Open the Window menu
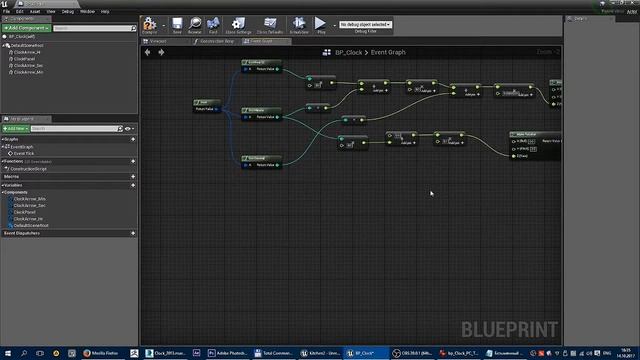 click(x=87, y=11)
